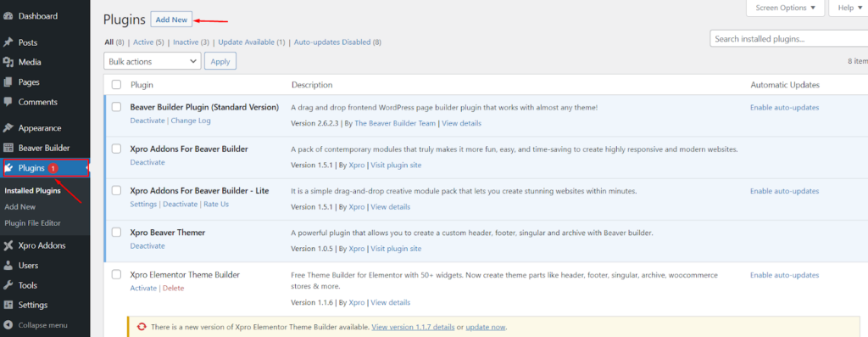Open Installed Plugins submenu item

[32, 191]
